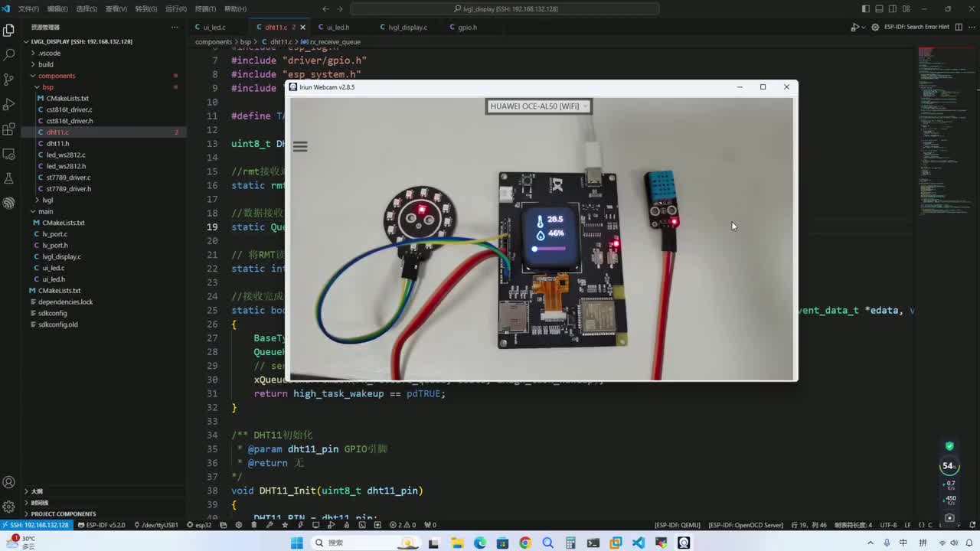Click the Iriun Webcam hamburger menu
The height and width of the screenshot is (551, 980).
pos(300,146)
